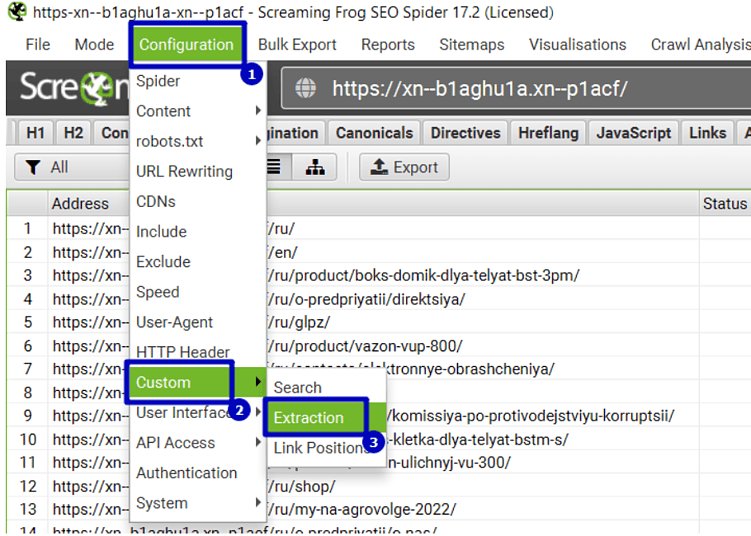Switch to the Hreflang tab
This screenshot has width=751, height=536.
click(548, 133)
